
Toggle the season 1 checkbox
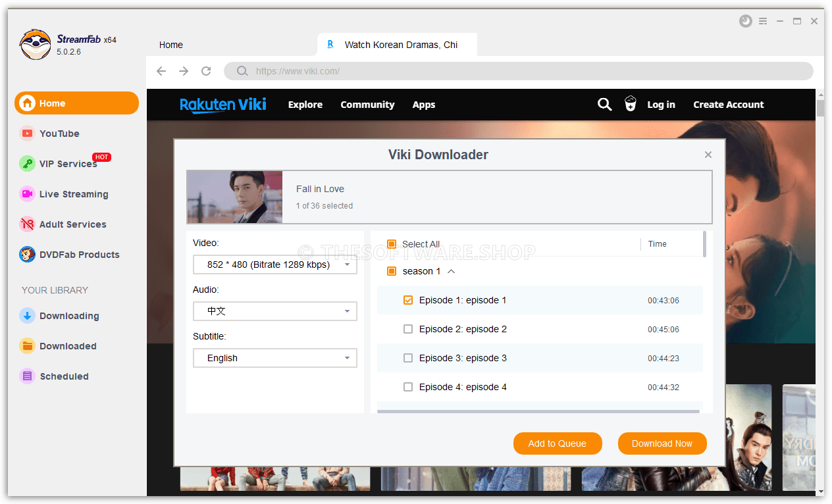coord(392,271)
